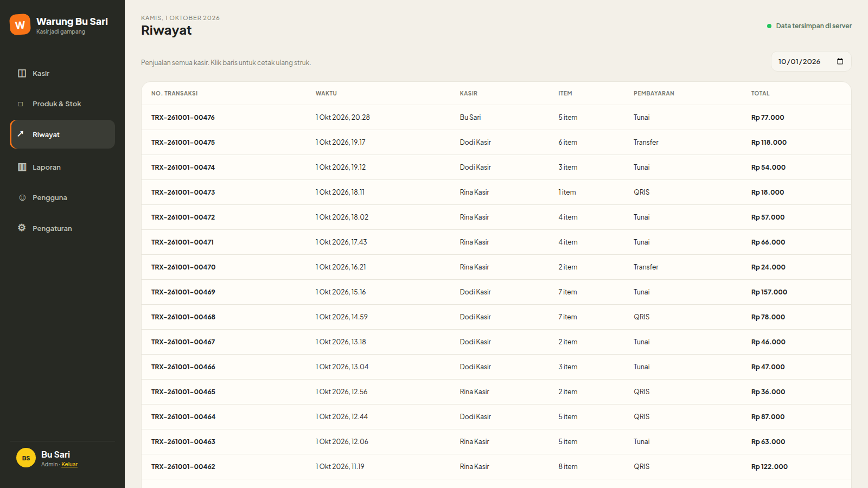
Task: Open transaction TRX-261001-00462
Action: pyautogui.click(x=496, y=466)
